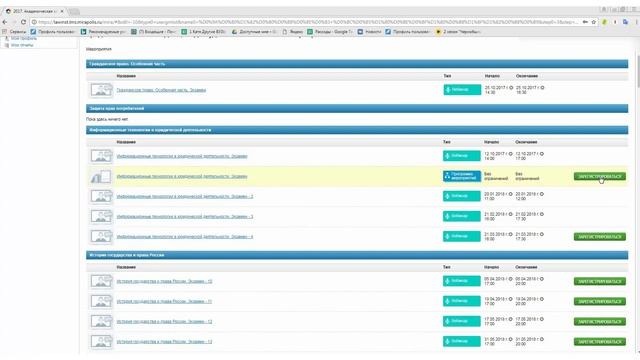Open the Входящие mail bookmark

coord(153,31)
